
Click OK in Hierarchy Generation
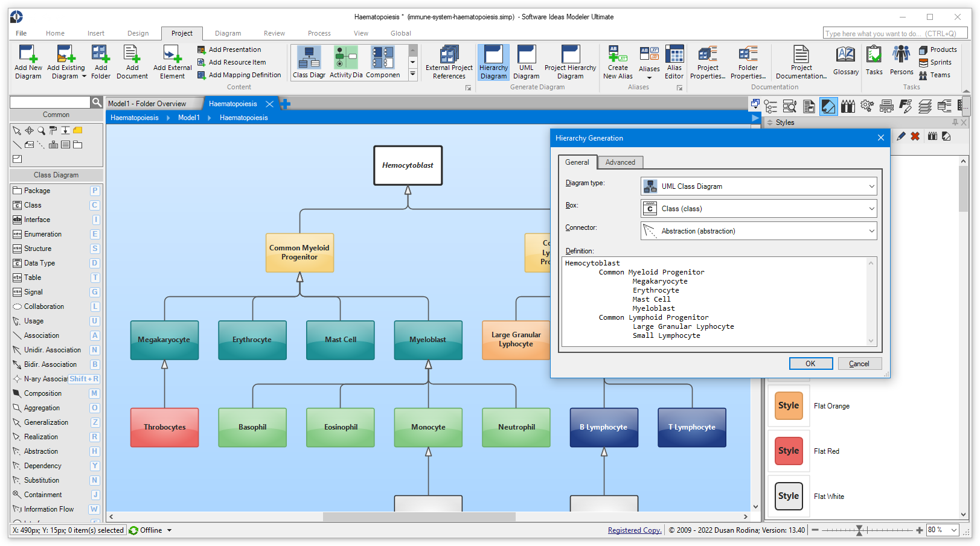coord(810,364)
